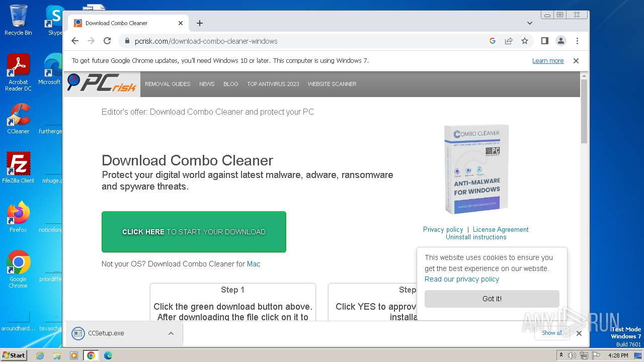Viewport: 644px width, 362px height.
Task: Open Internet Explorer from the taskbar
Action: click(40, 355)
